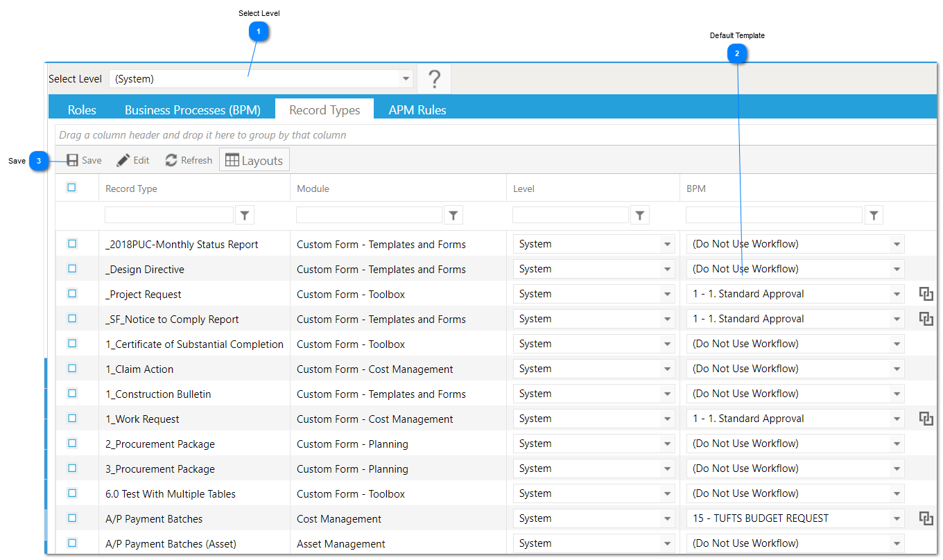Check the 1_Claim Action row checkbox

point(72,369)
